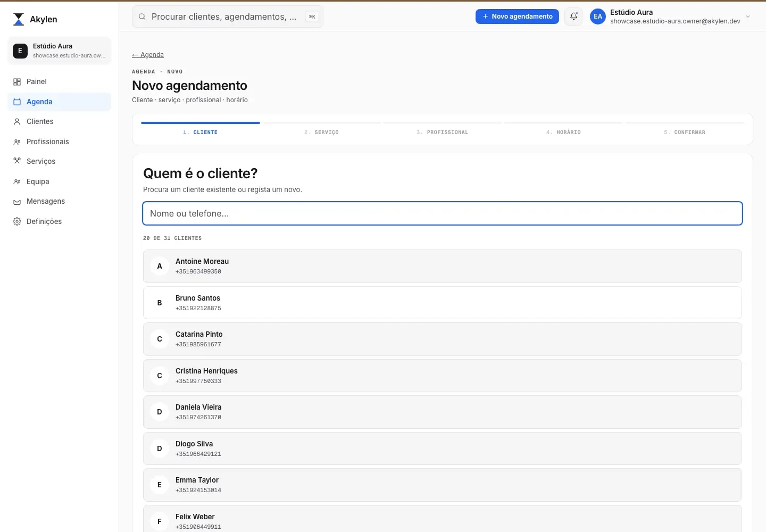Choose client Bruno Santos

443,303
